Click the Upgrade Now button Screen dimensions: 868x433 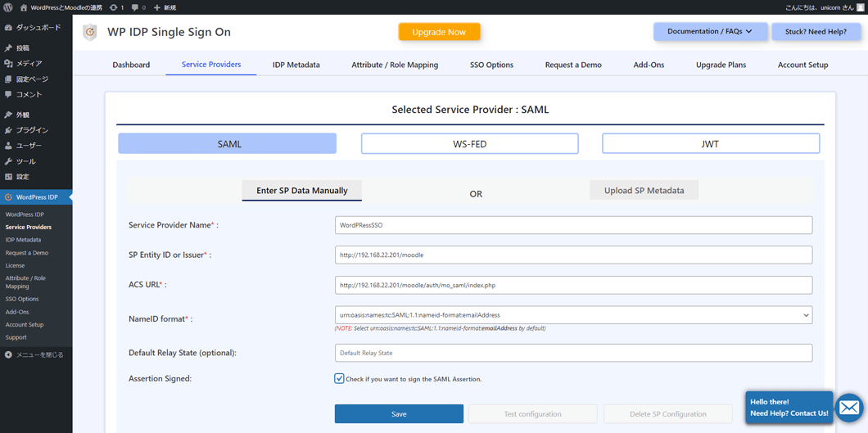tap(439, 32)
